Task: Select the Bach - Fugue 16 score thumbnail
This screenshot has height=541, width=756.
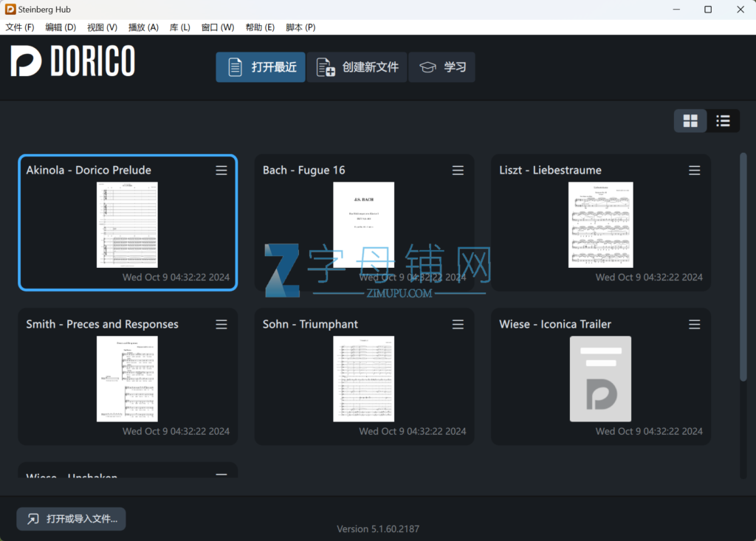Action: 363,224
